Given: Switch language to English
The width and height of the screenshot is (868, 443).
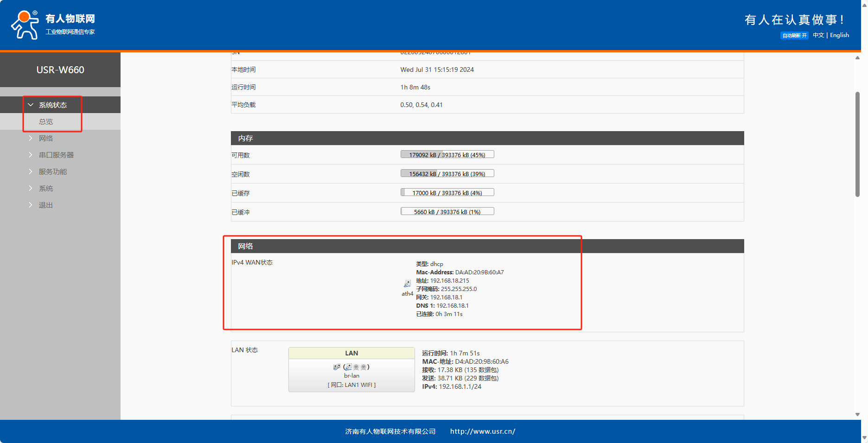Looking at the screenshot, I should pos(839,35).
